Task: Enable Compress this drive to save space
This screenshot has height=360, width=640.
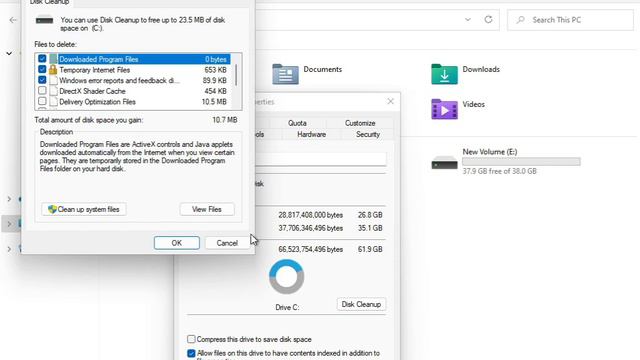Action: (191, 339)
